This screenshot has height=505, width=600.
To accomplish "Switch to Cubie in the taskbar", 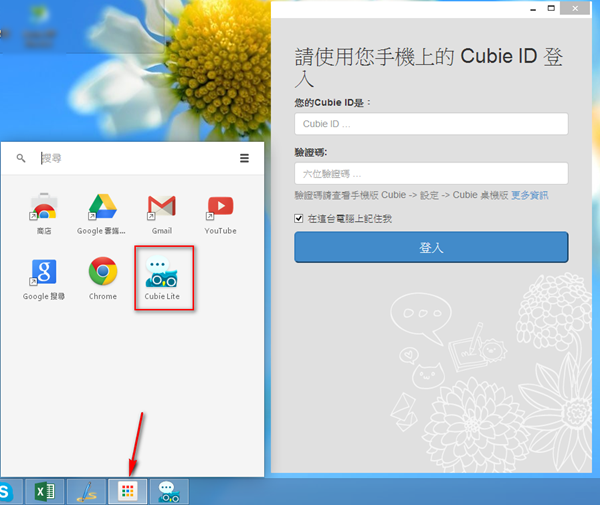I will [x=169, y=492].
